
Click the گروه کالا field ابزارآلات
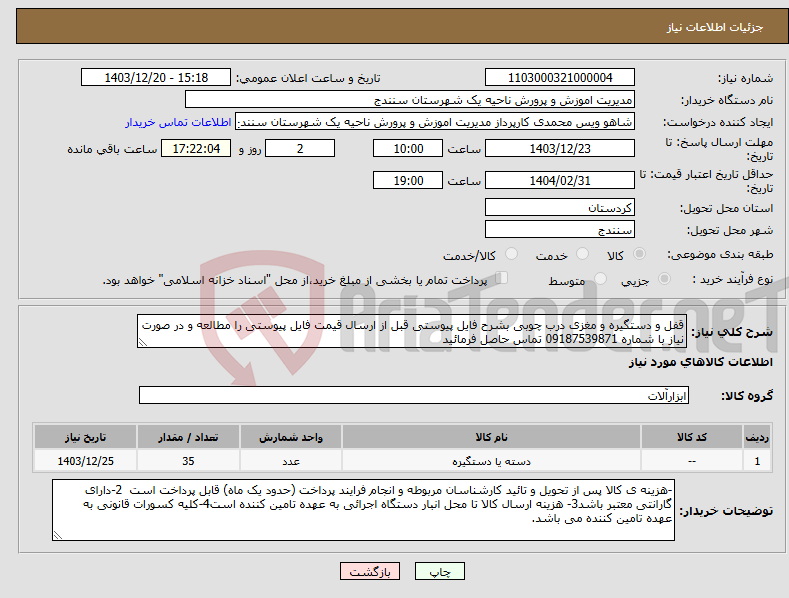click(414, 395)
